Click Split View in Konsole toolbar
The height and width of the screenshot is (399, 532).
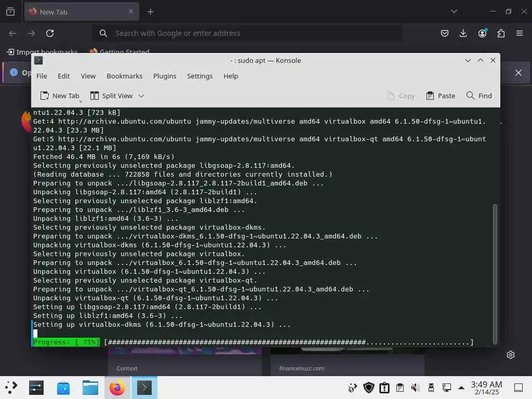coord(111,96)
